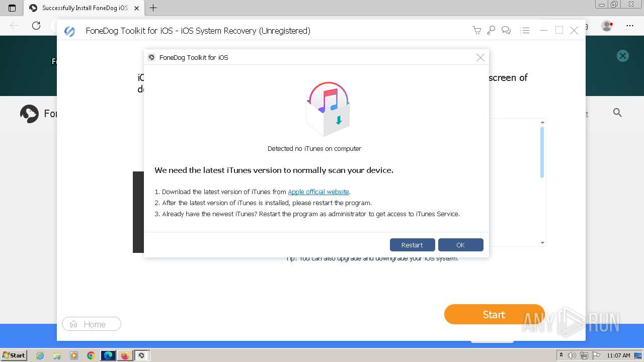The height and width of the screenshot is (362, 644).
Task: Click the 11:07 AM taskbar clock
Action: click(x=618, y=355)
